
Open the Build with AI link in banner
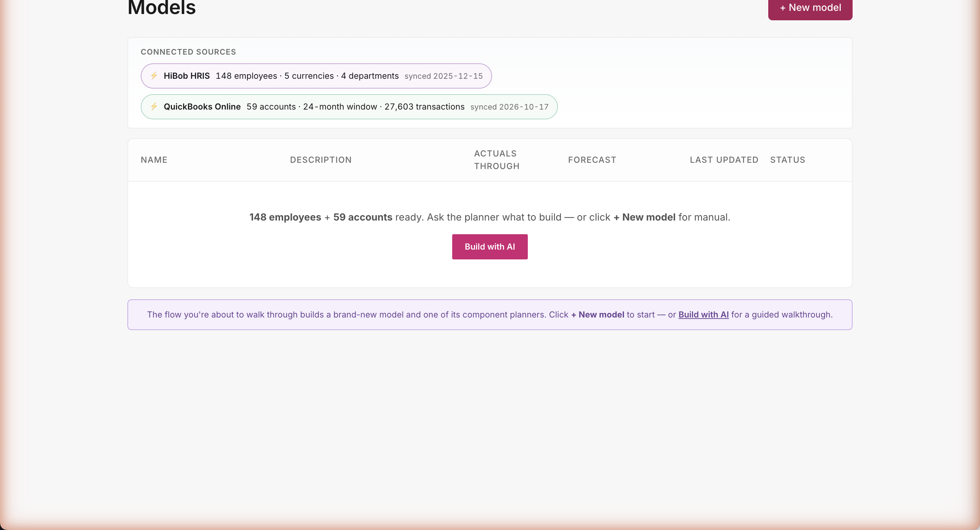pos(703,315)
